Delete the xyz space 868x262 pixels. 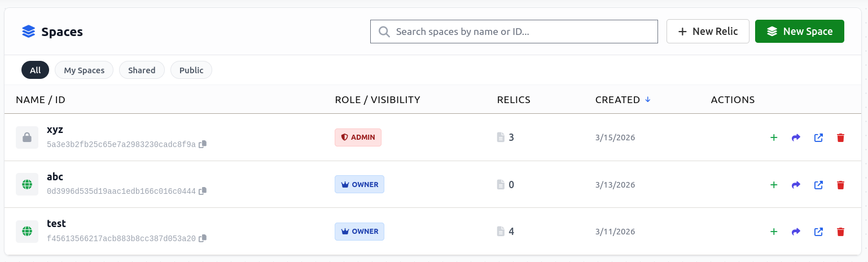pyautogui.click(x=840, y=137)
